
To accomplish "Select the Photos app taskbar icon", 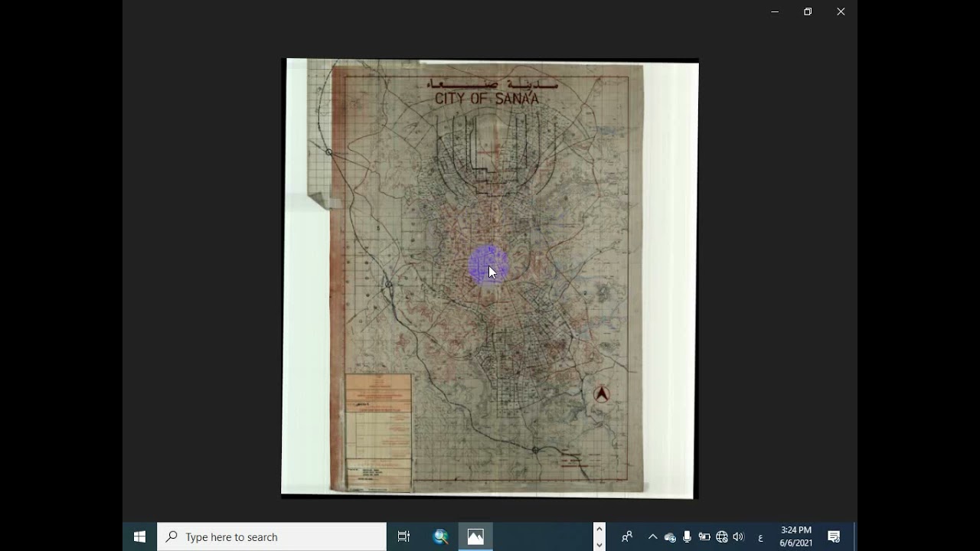I will (475, 536).
